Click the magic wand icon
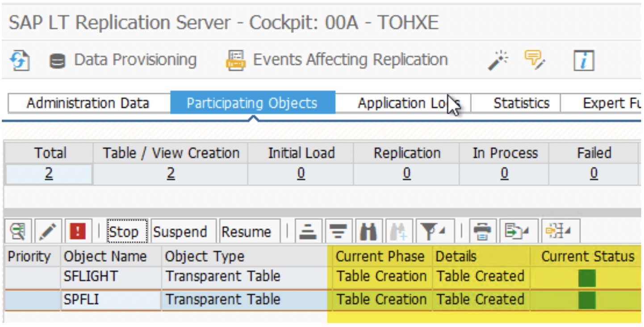This screenshot has width=644, height=327. [x=498, y=60]
